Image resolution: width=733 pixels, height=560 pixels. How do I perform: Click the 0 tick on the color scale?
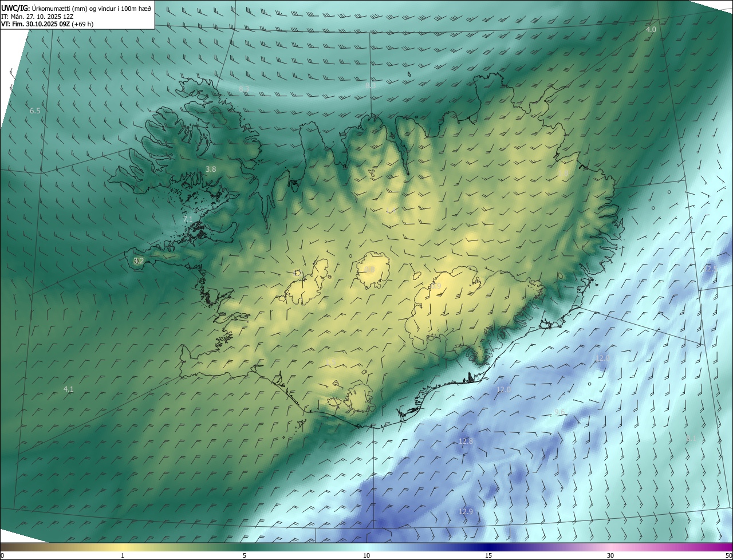pyautogui.click(x=2, y=556)
